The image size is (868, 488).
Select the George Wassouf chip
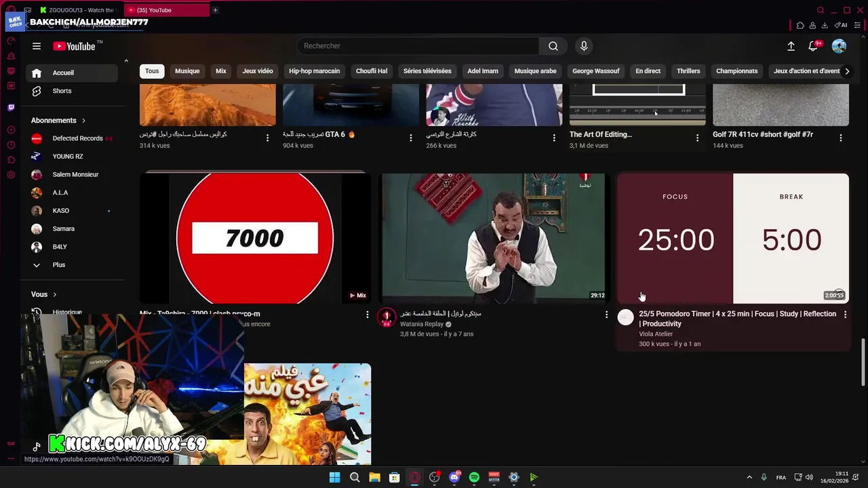tap(596, 71)
